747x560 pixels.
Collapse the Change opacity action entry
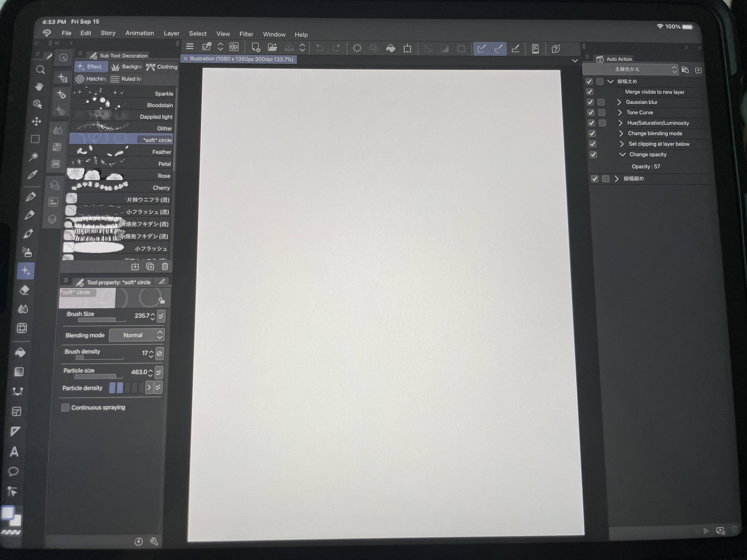(x=622, y=155)
